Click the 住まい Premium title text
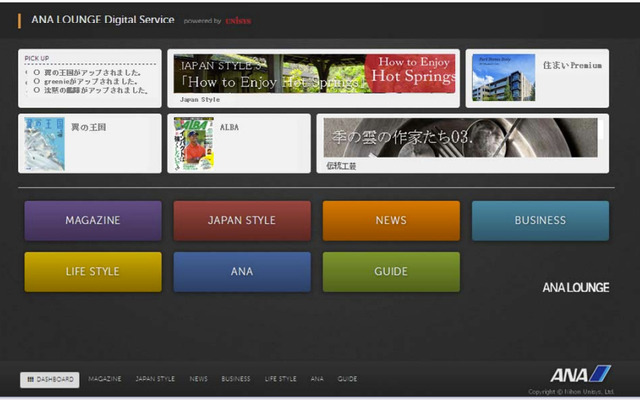 click(572, 65)
